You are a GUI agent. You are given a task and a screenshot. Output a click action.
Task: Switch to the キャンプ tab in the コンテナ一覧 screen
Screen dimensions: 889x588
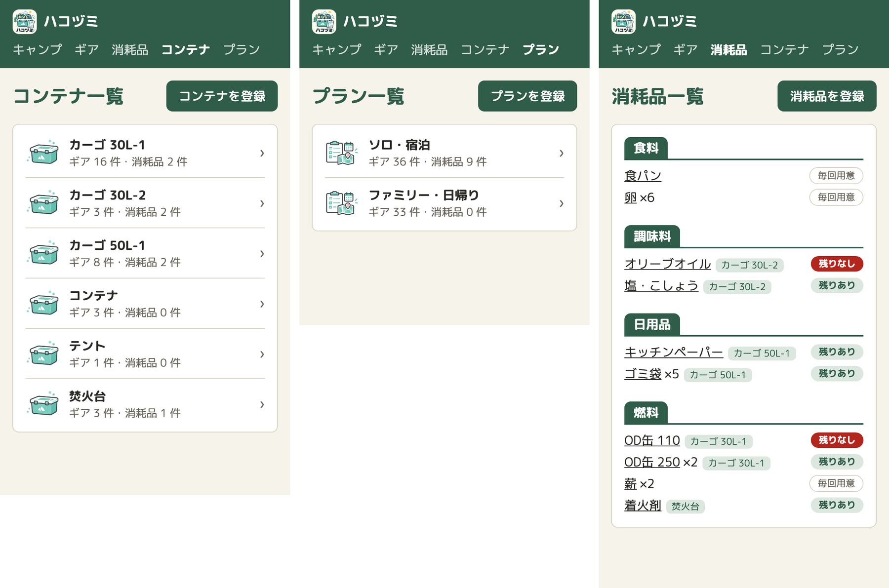[x=37, y=49]
